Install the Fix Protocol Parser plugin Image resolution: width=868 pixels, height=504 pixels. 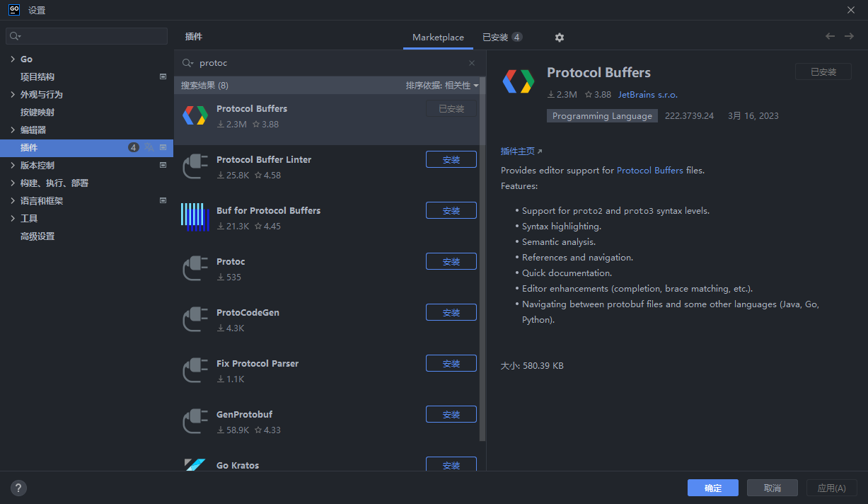[451, 363]
